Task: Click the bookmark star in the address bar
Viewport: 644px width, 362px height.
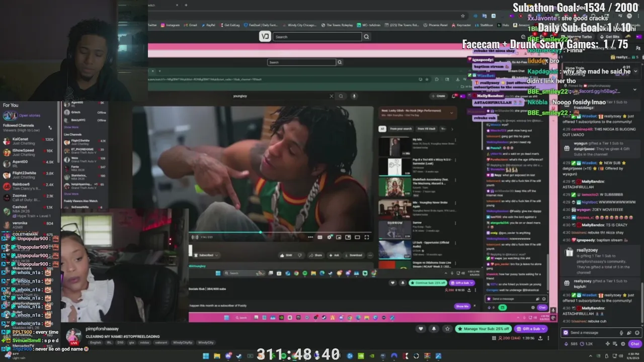Action: click(x=462, y=16)
